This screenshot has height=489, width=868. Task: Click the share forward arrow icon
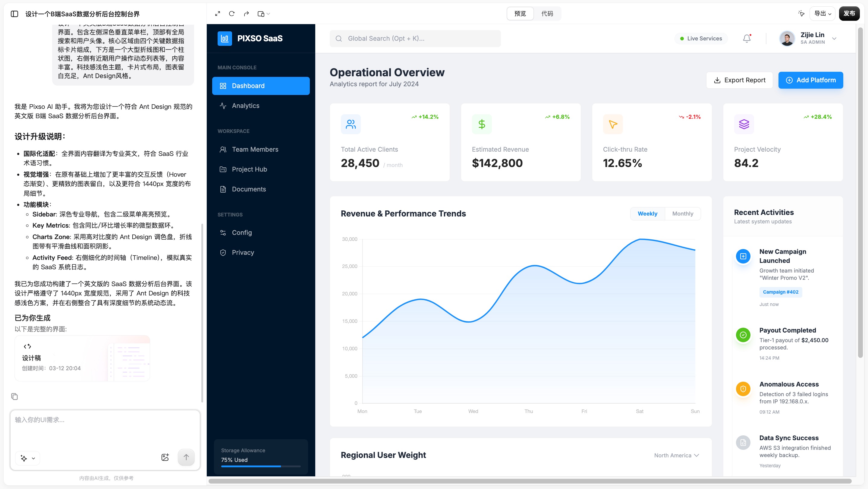pyautogui.click(x=246, y=14)
